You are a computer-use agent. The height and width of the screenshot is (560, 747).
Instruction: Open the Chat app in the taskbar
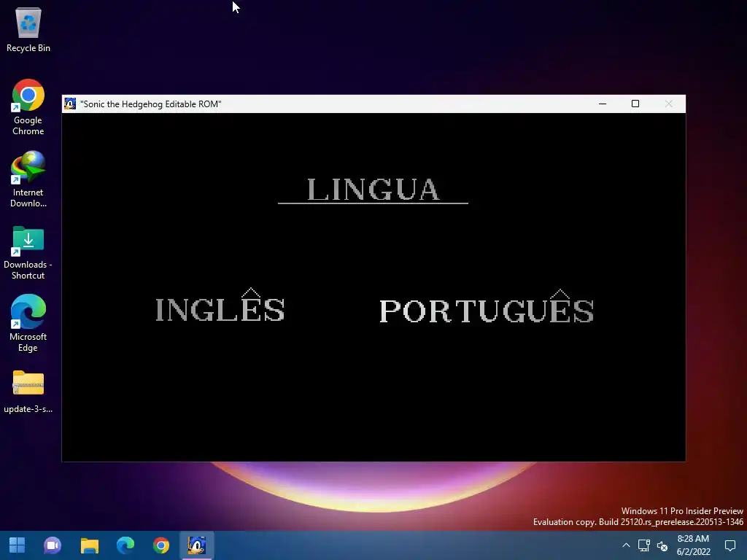(53, 545)
